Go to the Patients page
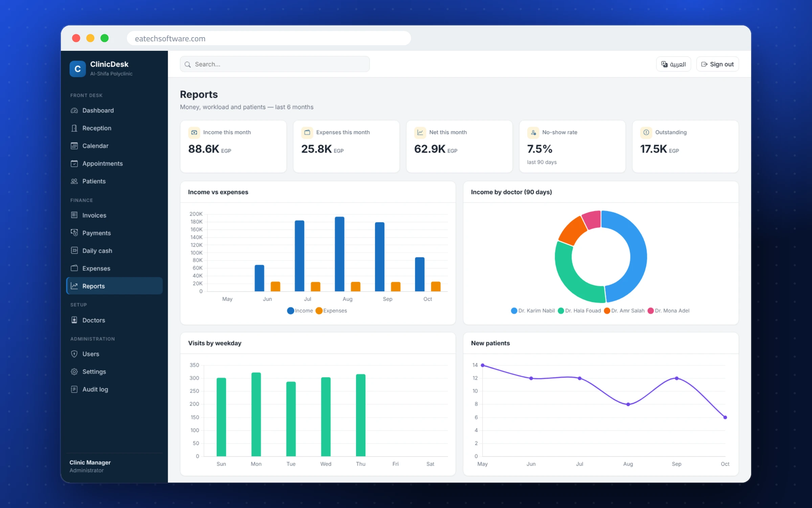The image size is (812, 508). (114, 181)
